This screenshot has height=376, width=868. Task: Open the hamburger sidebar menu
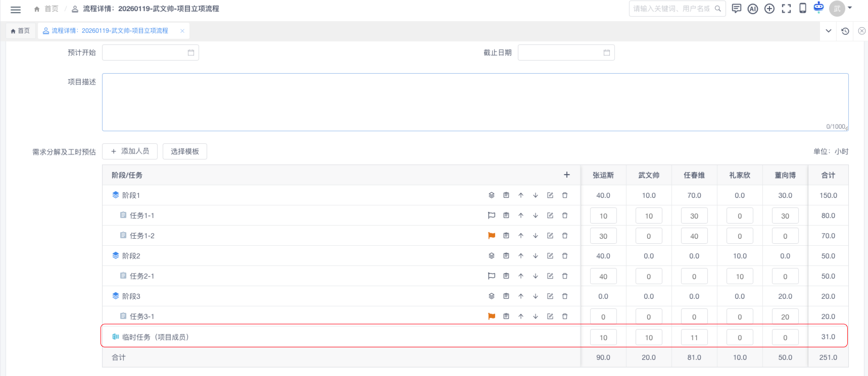16,10
